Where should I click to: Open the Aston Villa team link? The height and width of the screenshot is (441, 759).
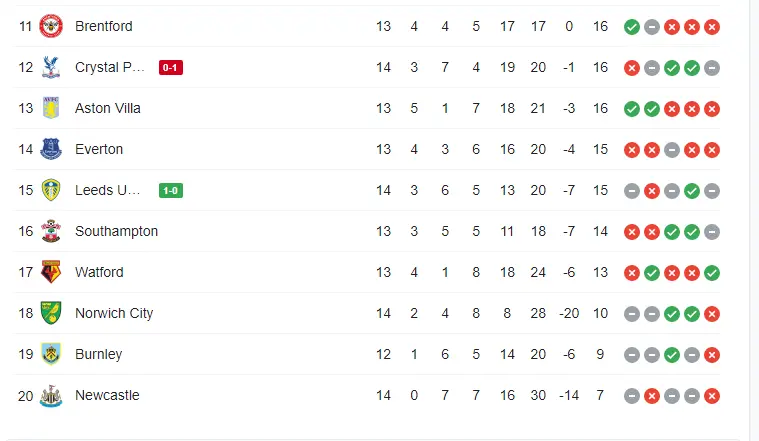coord(107,109)
